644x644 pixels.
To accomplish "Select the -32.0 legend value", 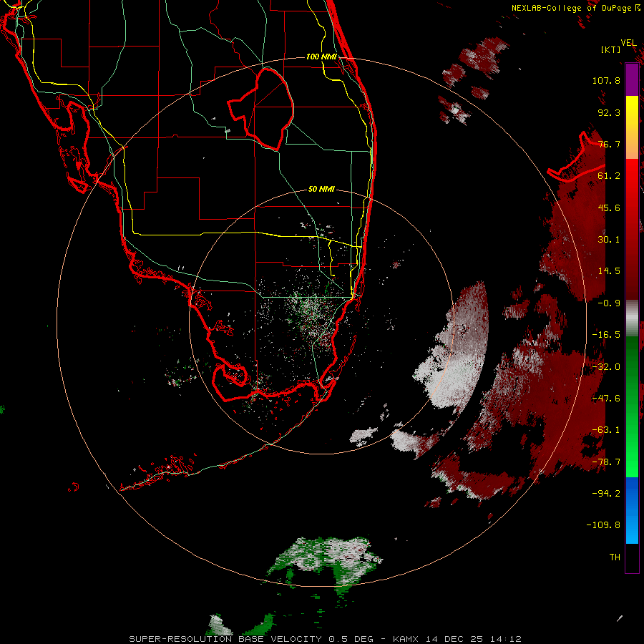I will pos(606,367).
